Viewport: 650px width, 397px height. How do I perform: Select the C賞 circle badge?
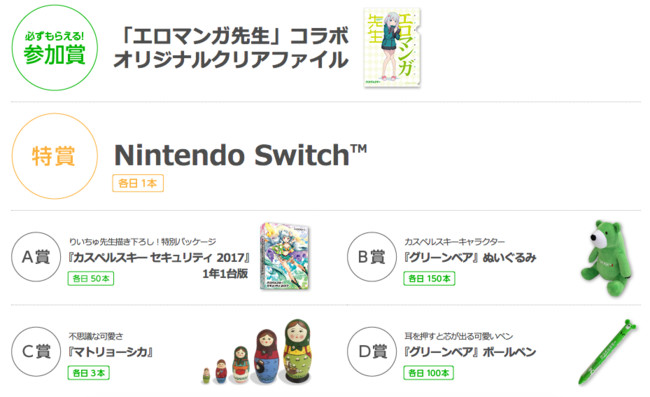pos(36,351)
